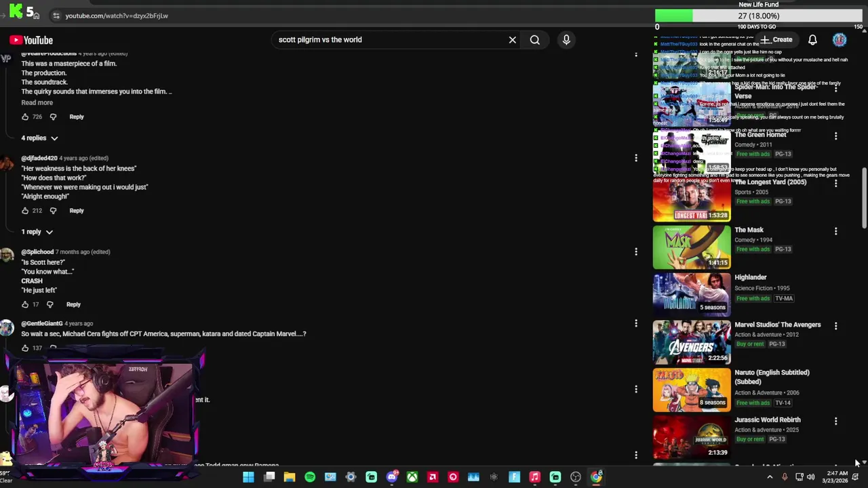Reply to the 'masterpiece of a film' comment
Screen dimensions: 868x488
coord(77,117)
